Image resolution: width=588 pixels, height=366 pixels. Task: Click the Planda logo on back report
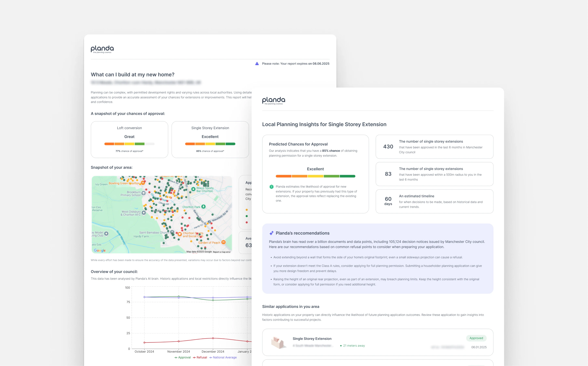tap(102, 49)
